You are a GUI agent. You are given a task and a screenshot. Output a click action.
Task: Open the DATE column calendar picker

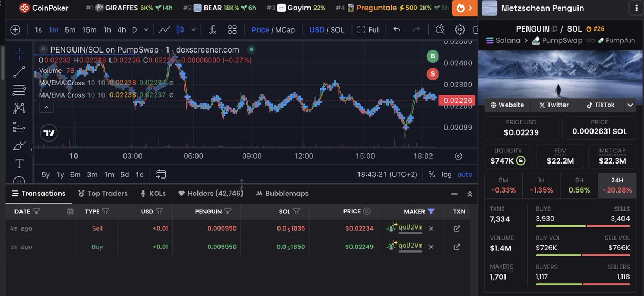[x=70, y=212]
